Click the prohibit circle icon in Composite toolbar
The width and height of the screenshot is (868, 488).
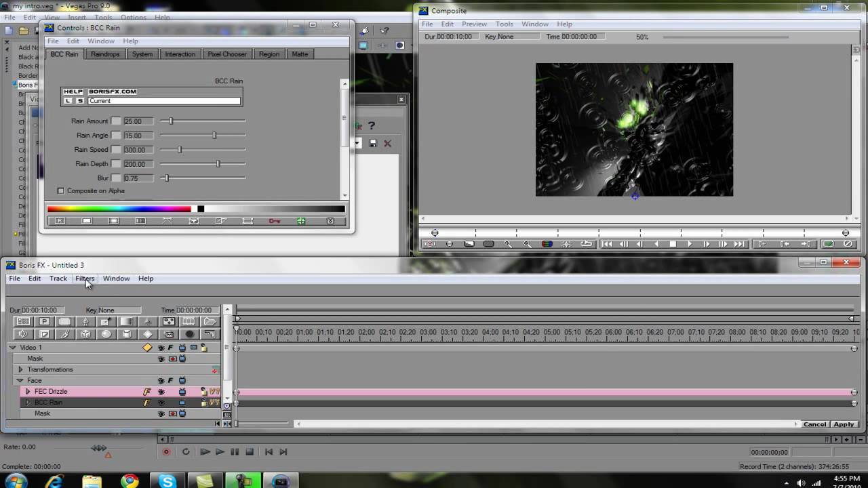click(x=848, y=244)
